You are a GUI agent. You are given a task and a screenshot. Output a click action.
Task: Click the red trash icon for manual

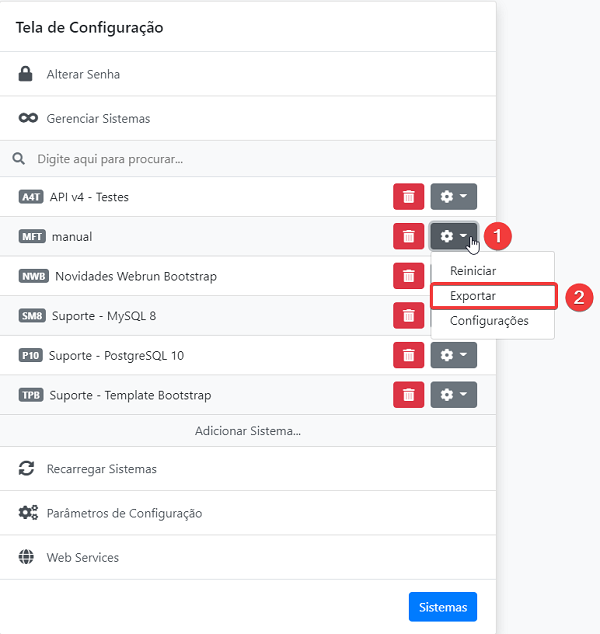(x=408, y=237)
